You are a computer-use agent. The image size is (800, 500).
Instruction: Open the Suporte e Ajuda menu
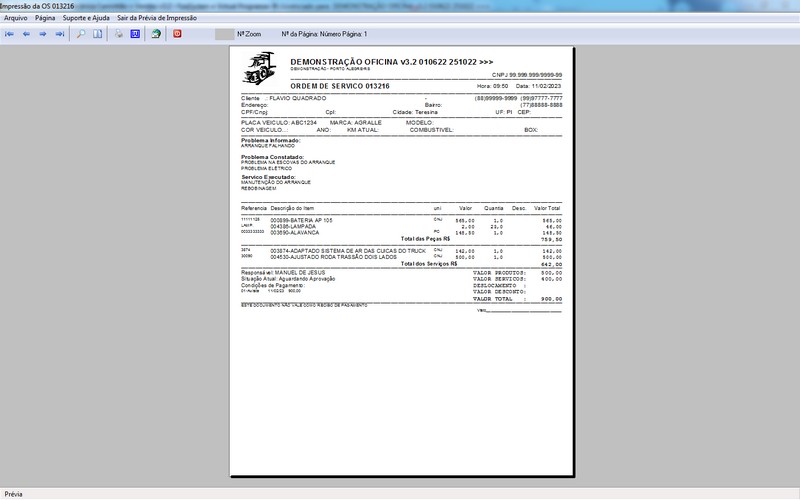[86, 18]
